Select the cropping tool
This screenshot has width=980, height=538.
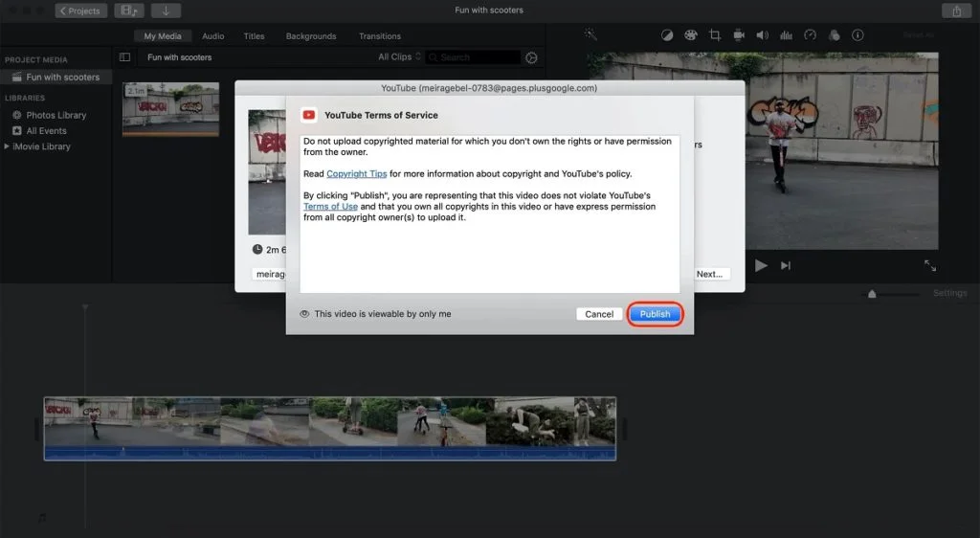click(x=715, y=35)
